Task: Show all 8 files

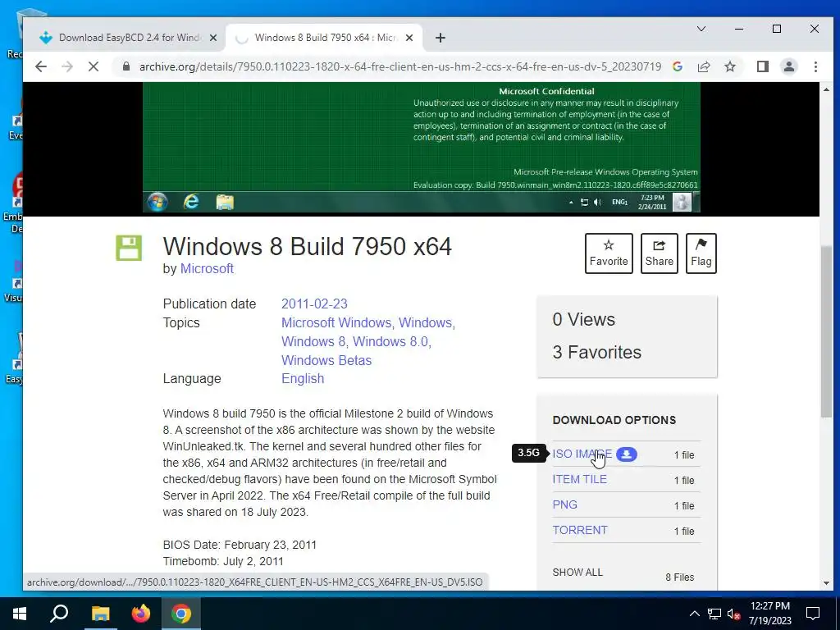Action: (577, 572)
